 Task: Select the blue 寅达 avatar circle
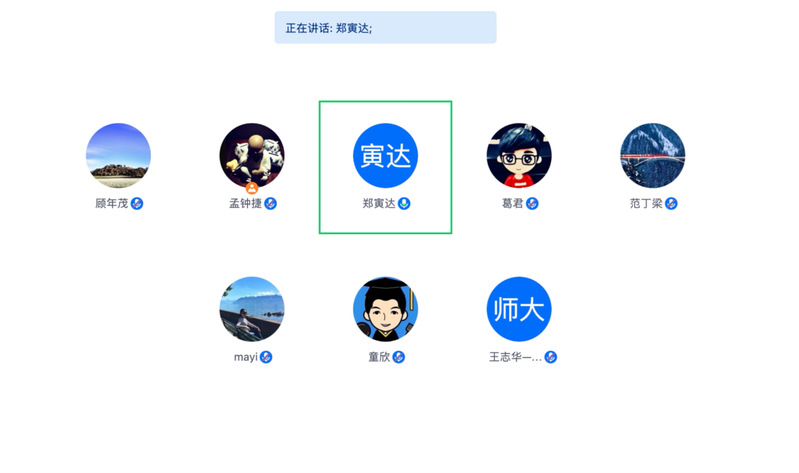pos(385,155)
